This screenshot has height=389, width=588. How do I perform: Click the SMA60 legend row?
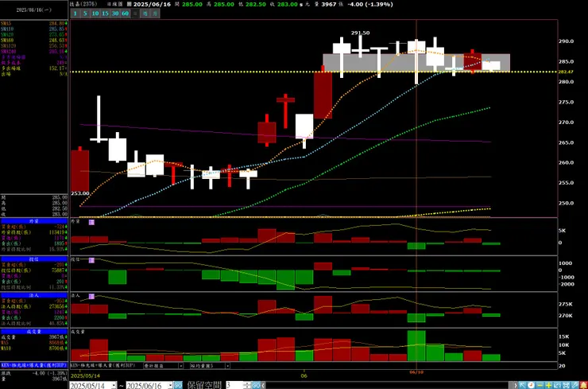pyautogui.click(x=33, y=41)
